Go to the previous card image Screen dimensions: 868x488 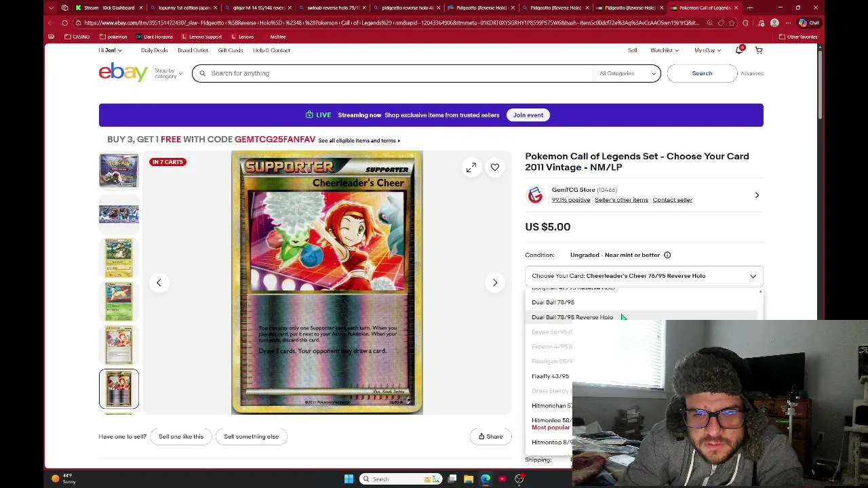pos(159,283)
